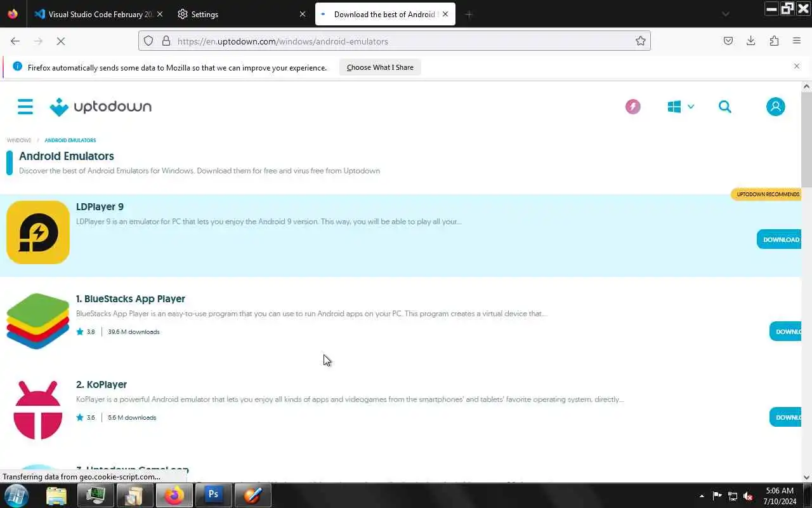Screen dimensions: 812x508
Task: Click the UPTODOWN RECOMMENDS badge
Action: coord(768,194)
